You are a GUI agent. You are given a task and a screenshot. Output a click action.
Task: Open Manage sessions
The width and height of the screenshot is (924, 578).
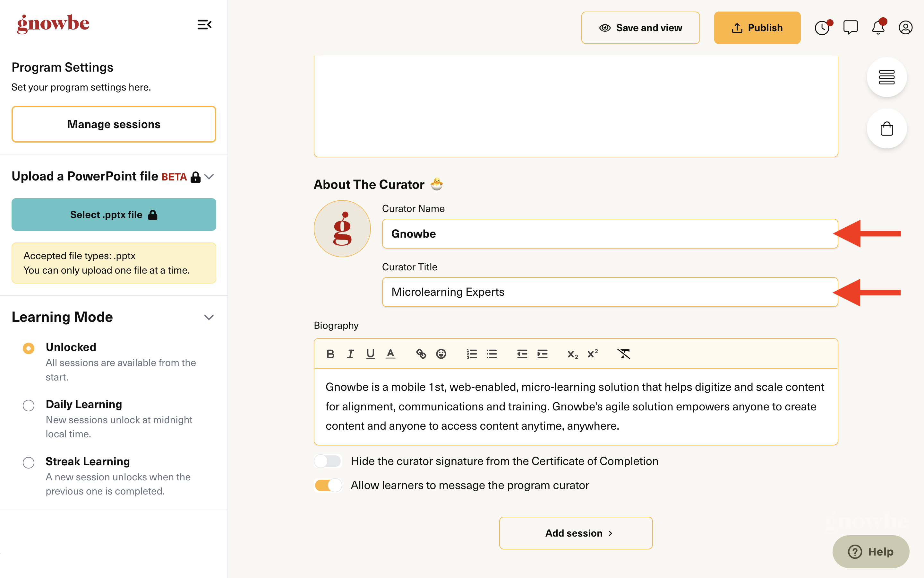(x=114, y=124)
